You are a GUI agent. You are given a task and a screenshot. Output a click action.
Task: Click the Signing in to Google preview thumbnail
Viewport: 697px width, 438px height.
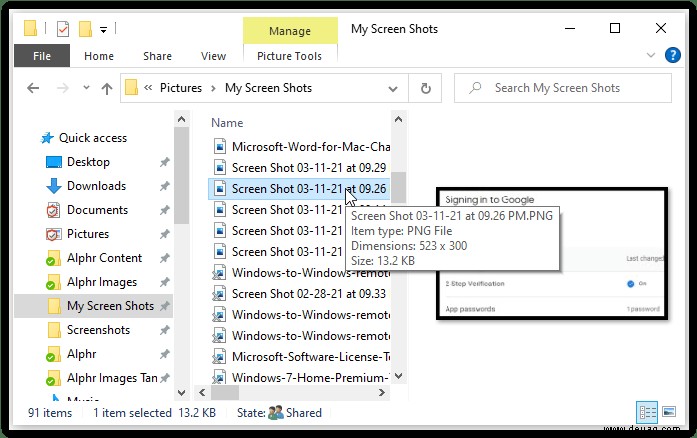552,253
